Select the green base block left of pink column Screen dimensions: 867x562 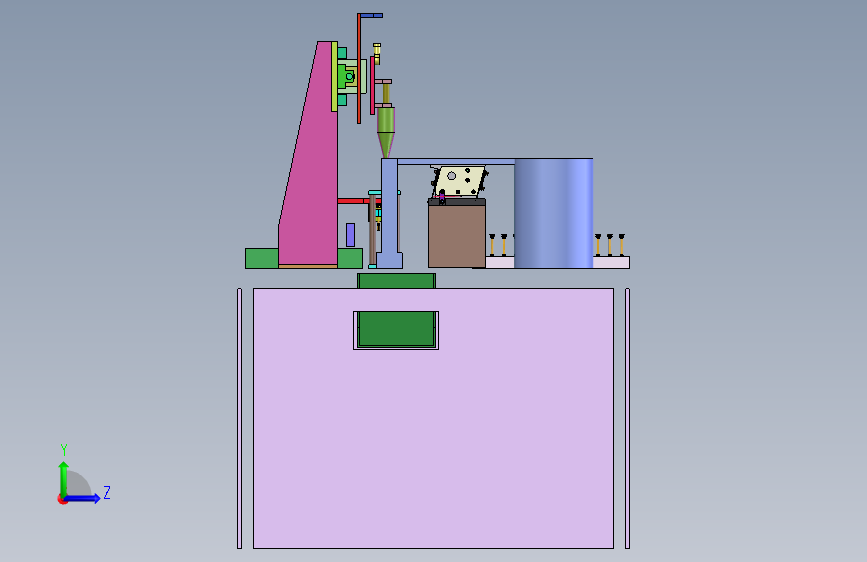[x=262, y=258]
